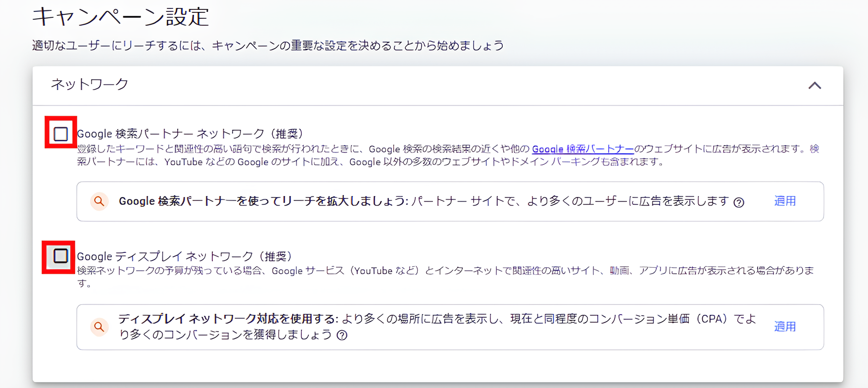The width and height of the screenshot is (868, 388).
Task: Click empty header area of ネットワーク panel
Action: coord(445,85)
